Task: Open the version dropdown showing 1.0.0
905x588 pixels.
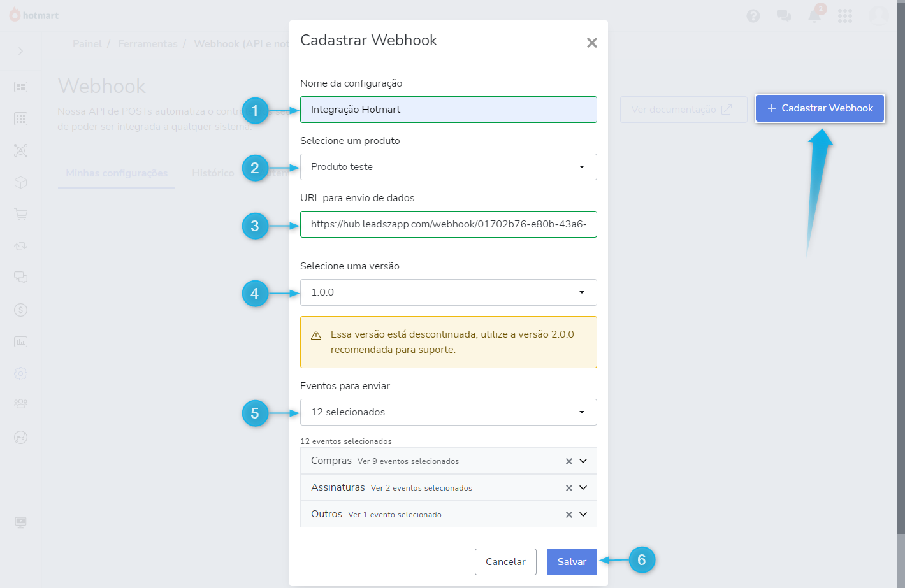Action: pyautogui.click(x=448, y=292)
